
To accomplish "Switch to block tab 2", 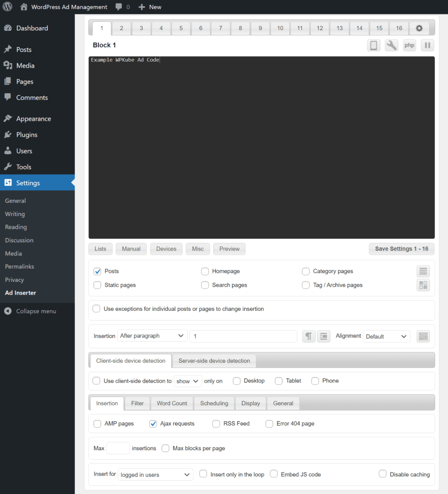I will click(121, 28).
